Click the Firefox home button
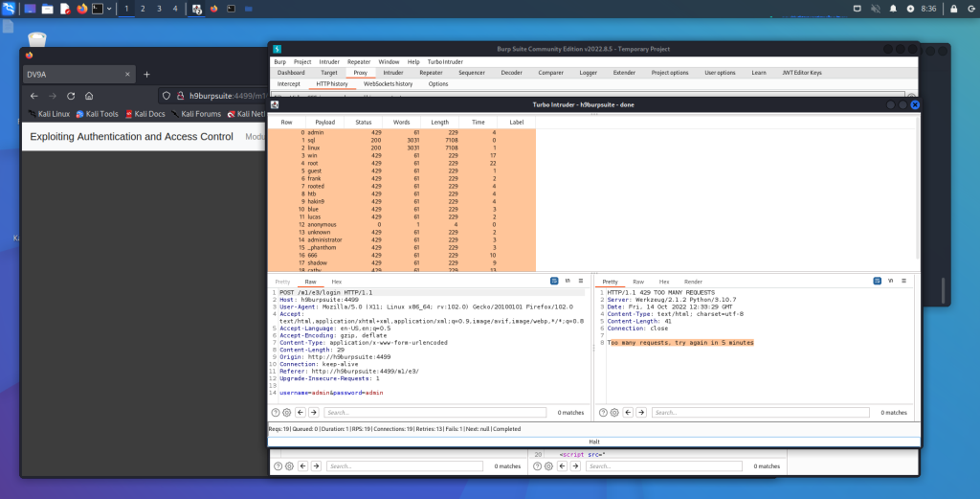Viewport: 980px width, 499px height. point(89,96)
